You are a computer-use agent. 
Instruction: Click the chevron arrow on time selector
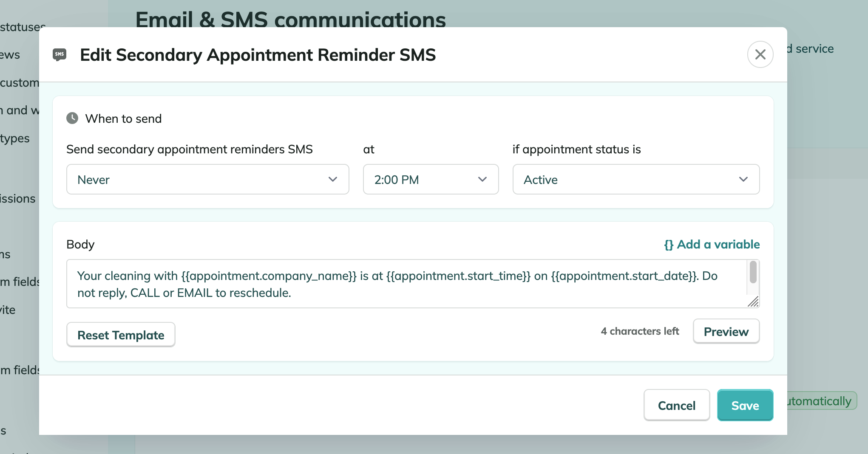482,179
